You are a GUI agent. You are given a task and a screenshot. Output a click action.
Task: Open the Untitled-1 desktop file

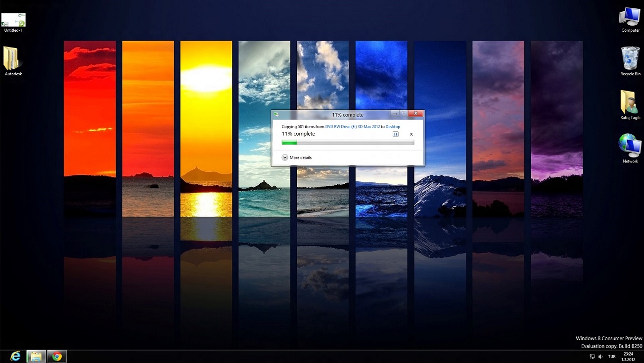[x=13, y=23]
